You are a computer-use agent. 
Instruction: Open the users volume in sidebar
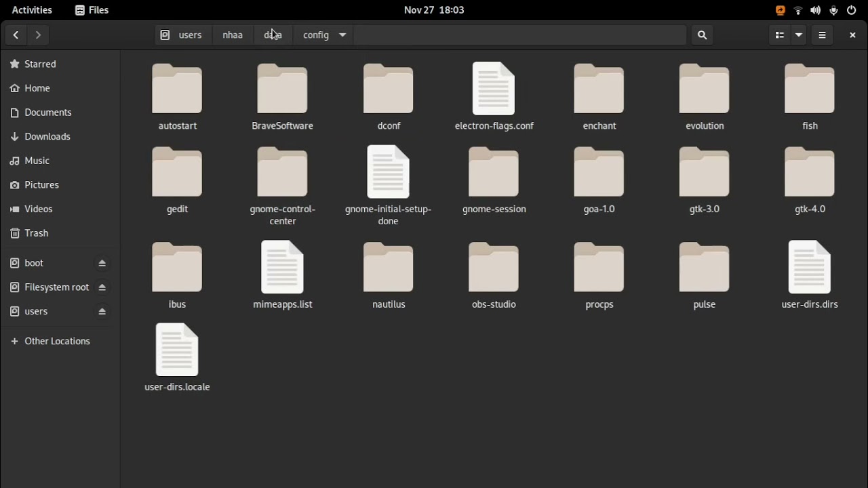click(x=47, y=312)
